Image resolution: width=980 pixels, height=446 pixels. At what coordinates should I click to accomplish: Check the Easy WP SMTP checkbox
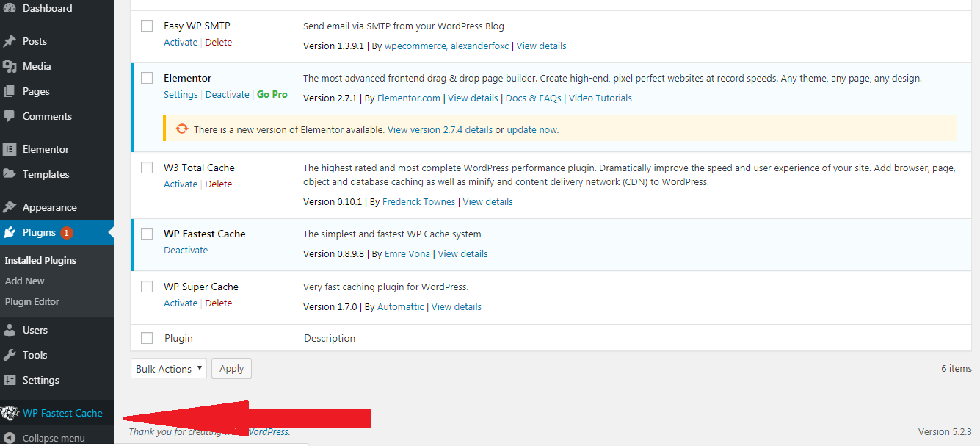(147, 26)
